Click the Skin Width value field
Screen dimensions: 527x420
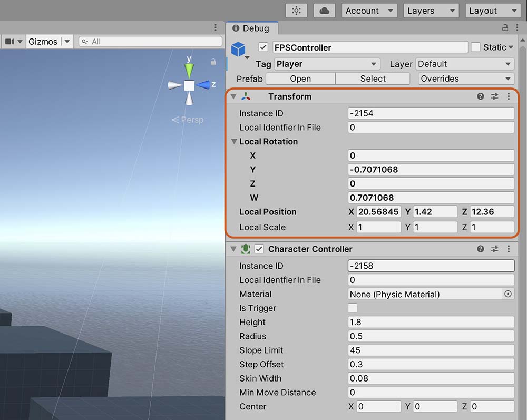431,378
